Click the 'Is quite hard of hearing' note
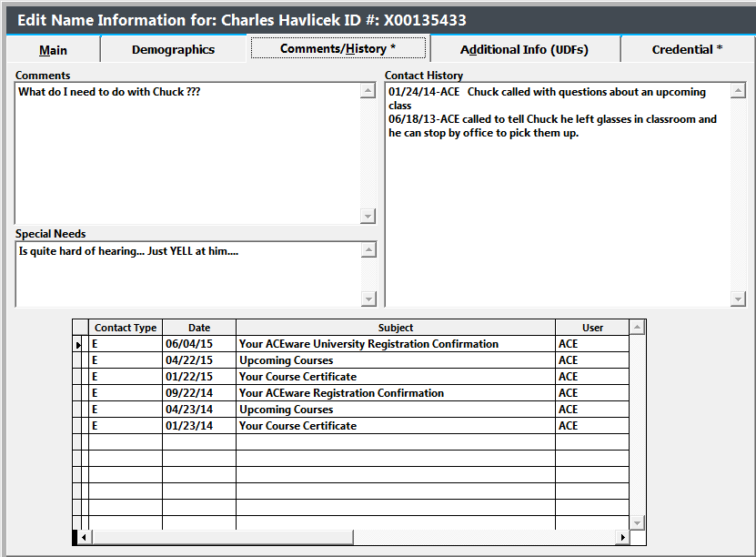This screenshot has width=756, height=557. (x=128, y=251)
